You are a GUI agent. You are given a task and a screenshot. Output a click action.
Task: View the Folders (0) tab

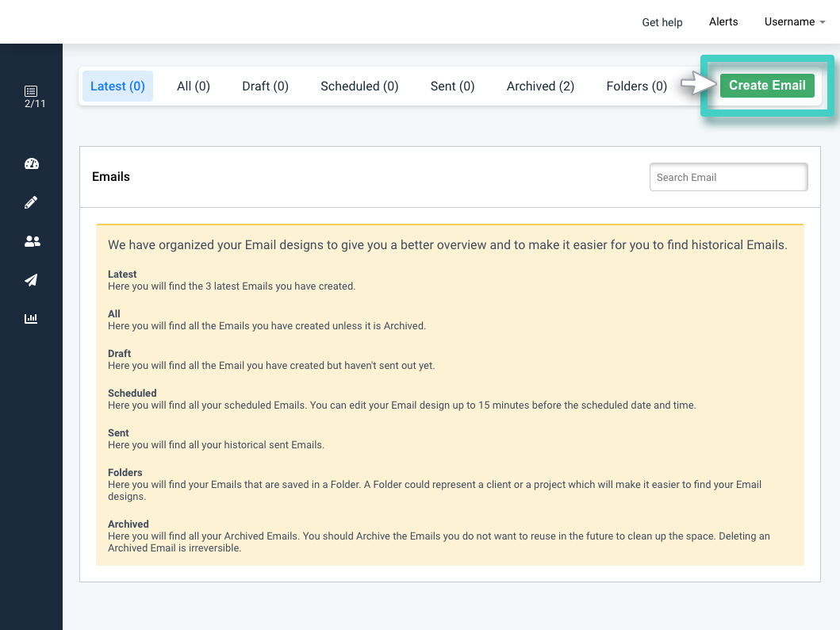[x=636, y=86]
